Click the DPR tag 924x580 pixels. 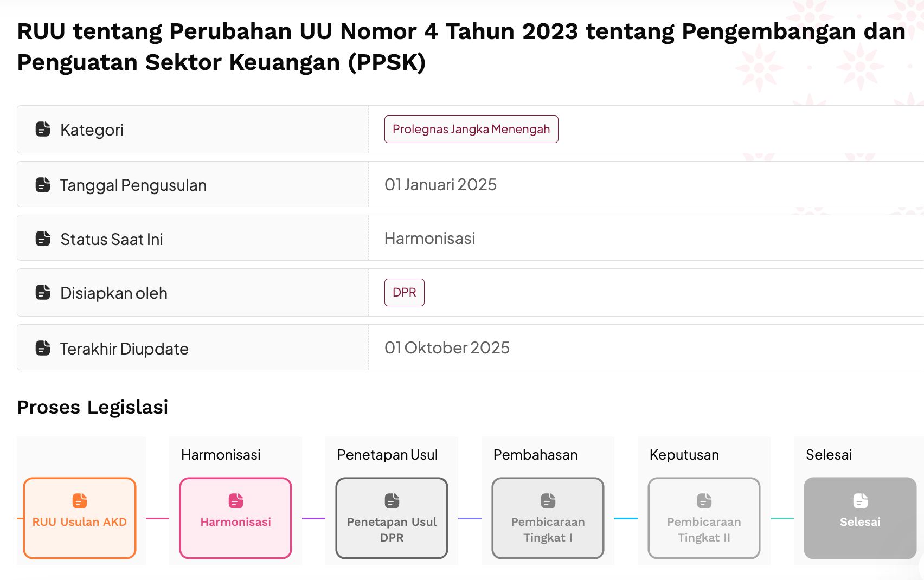click(x=405, y=293)
